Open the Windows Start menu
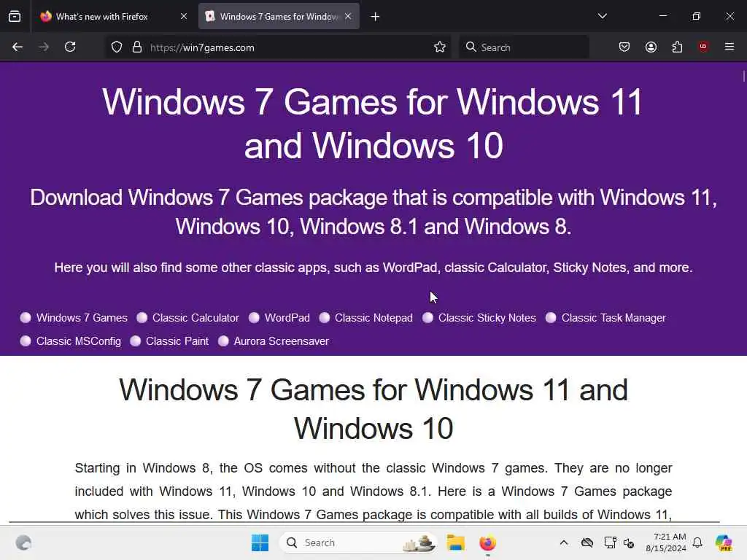The width and height of the screenshot is (747, 560). [x=260, y=542]
